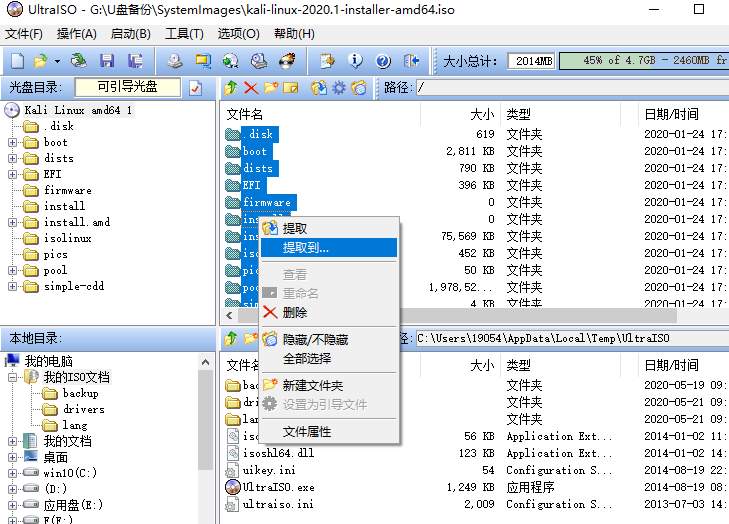Click the Open file toolbar icon
This screenshot has height=524, width=729.
(x=40, y=61)
